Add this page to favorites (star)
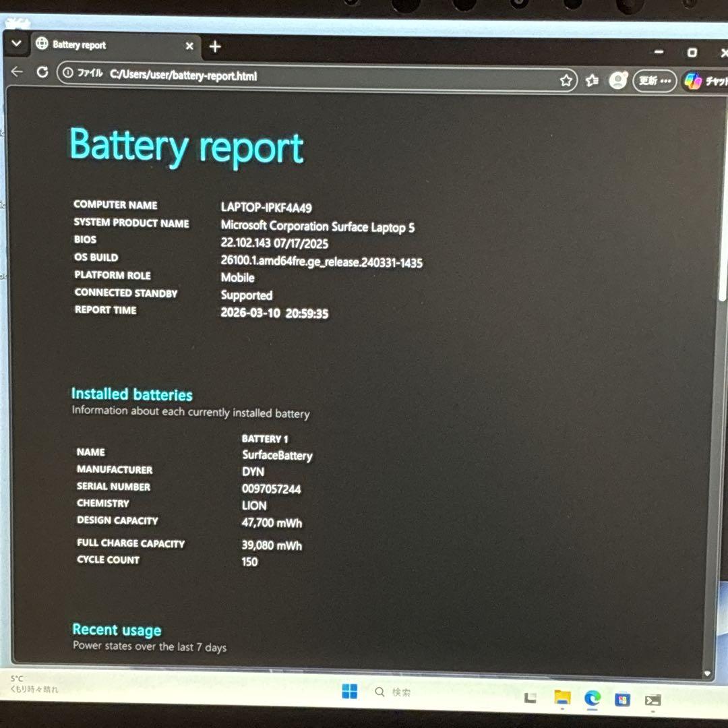The height and width of the screenshot is (728, 728). click(x=566, y=80)
